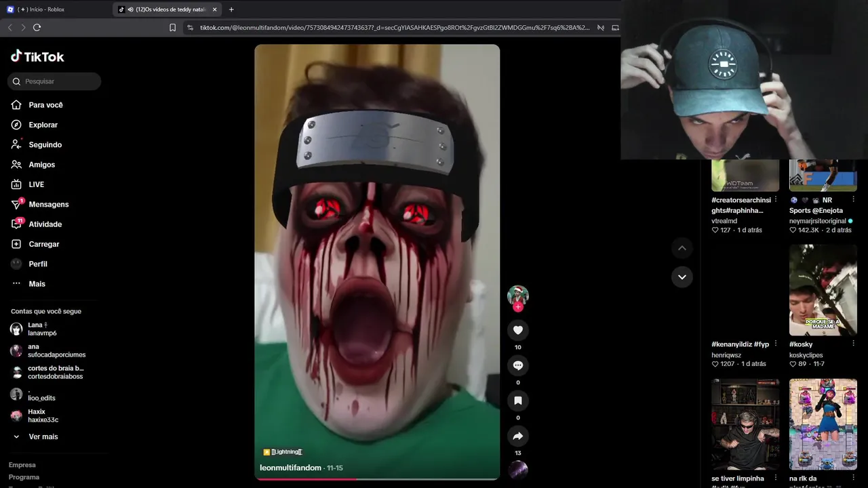Image resolution: width=868 pixels, height=488 pixels.
Task: Click the LIVE sidebar icon
Action: point(16,184)
